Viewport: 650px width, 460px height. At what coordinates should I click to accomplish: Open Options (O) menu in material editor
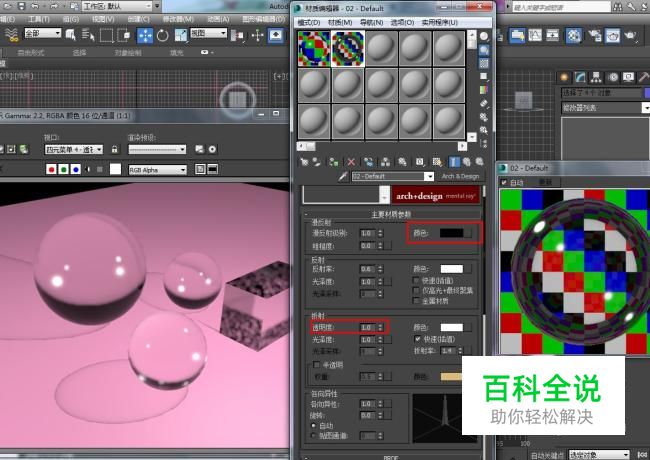(x=402, y=22)
